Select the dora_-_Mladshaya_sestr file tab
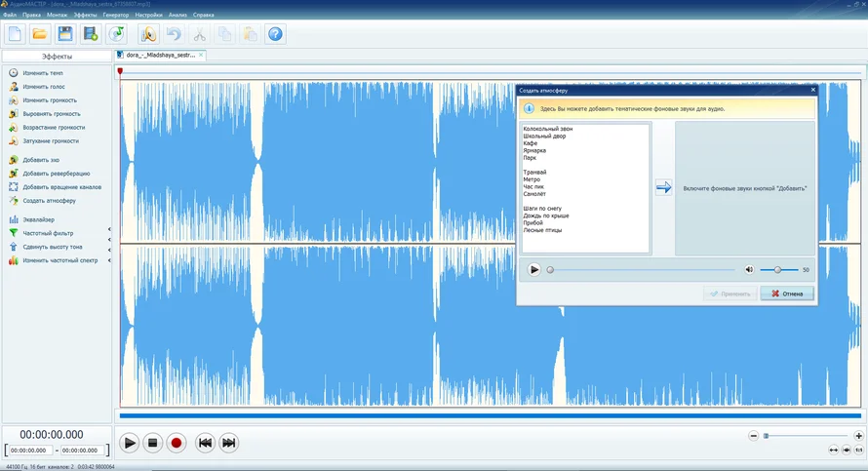Screen dimensions: 868x471 click(160, 56)
